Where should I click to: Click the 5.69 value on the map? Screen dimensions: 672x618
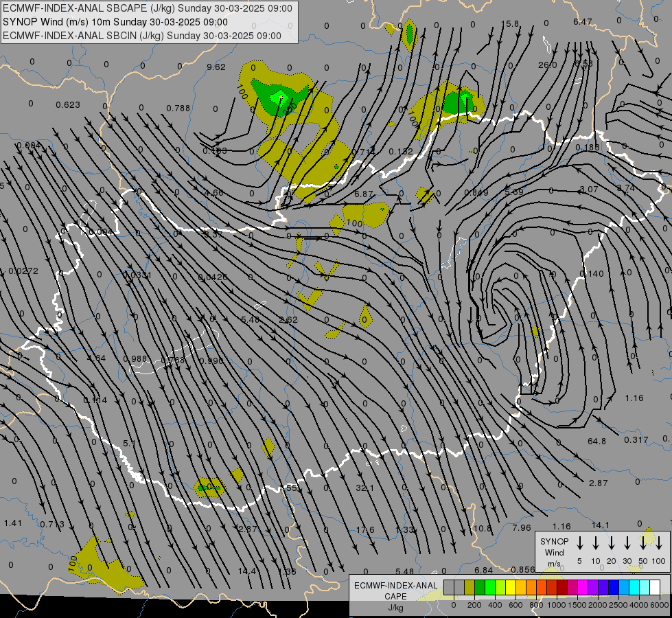click(514, 192)
